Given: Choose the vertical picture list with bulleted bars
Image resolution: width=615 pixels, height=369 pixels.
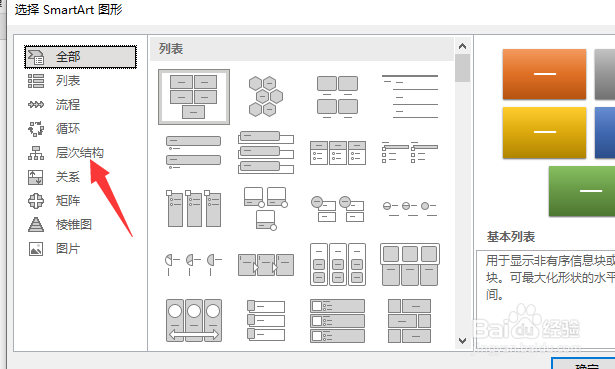Looking at the screenshot, I should click(x=337, y=321).
